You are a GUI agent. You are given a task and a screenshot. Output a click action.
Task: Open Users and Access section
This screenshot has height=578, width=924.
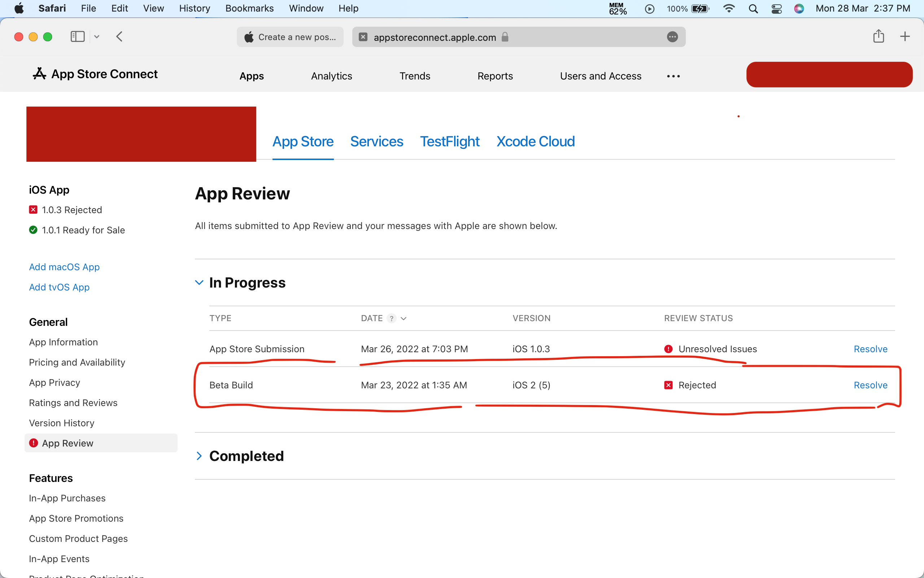tap(601, 76)
